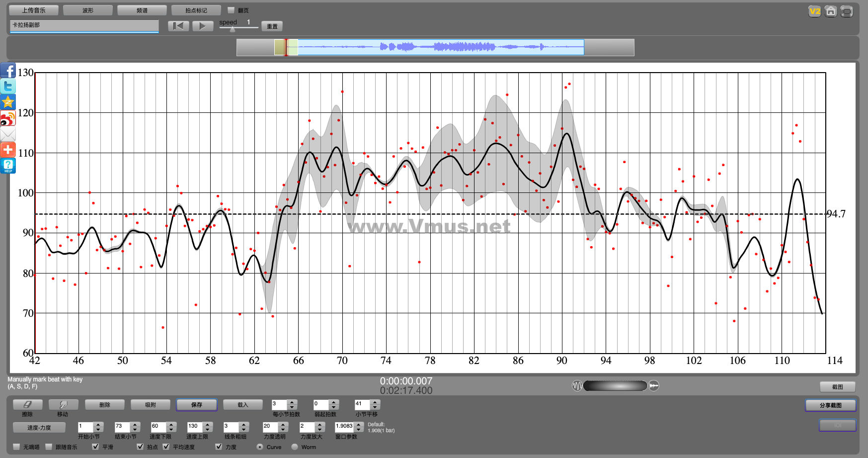Open Facebook share icon in sidebar
Image resolution: width=868 pixels, height=458 pixels.
pos(8,70)
